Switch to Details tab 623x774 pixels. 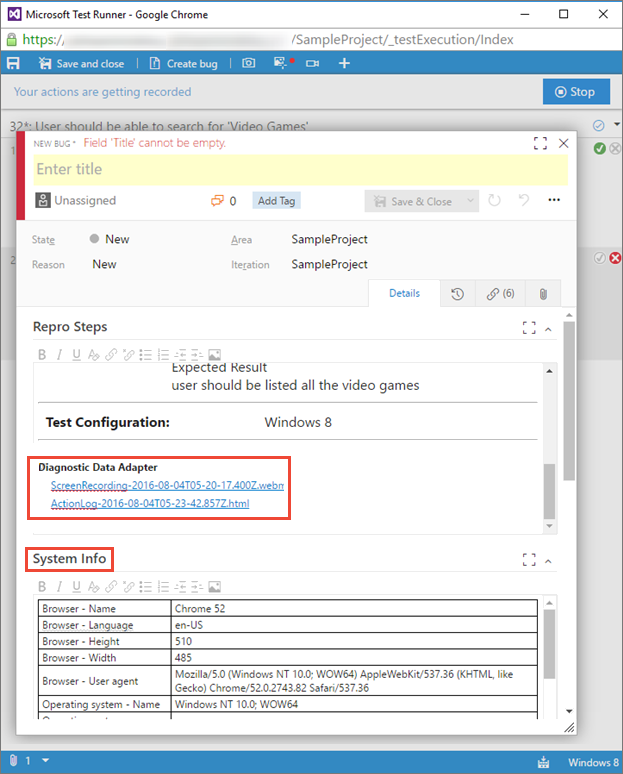click(x=404, y=293)
